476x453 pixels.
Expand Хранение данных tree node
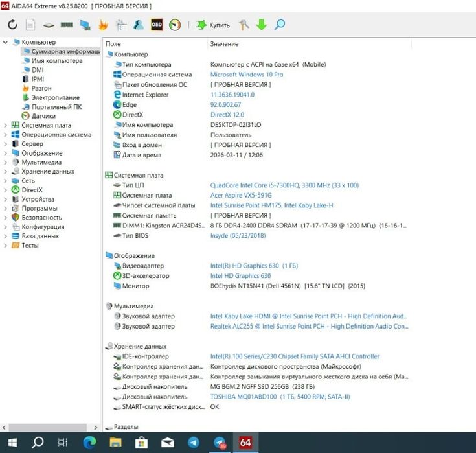[5, 171]
